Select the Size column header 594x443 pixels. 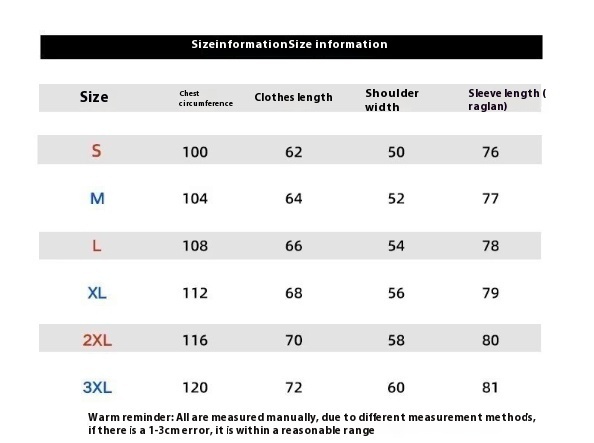(94, 97)
